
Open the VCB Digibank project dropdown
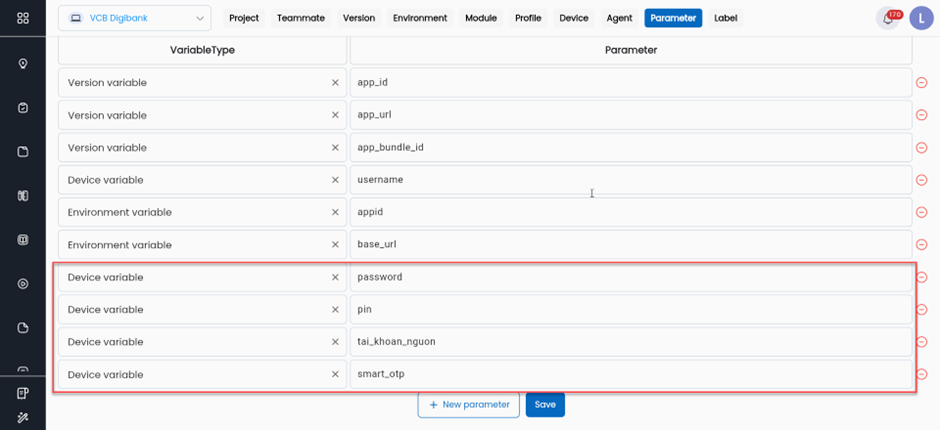pos(134,18)
